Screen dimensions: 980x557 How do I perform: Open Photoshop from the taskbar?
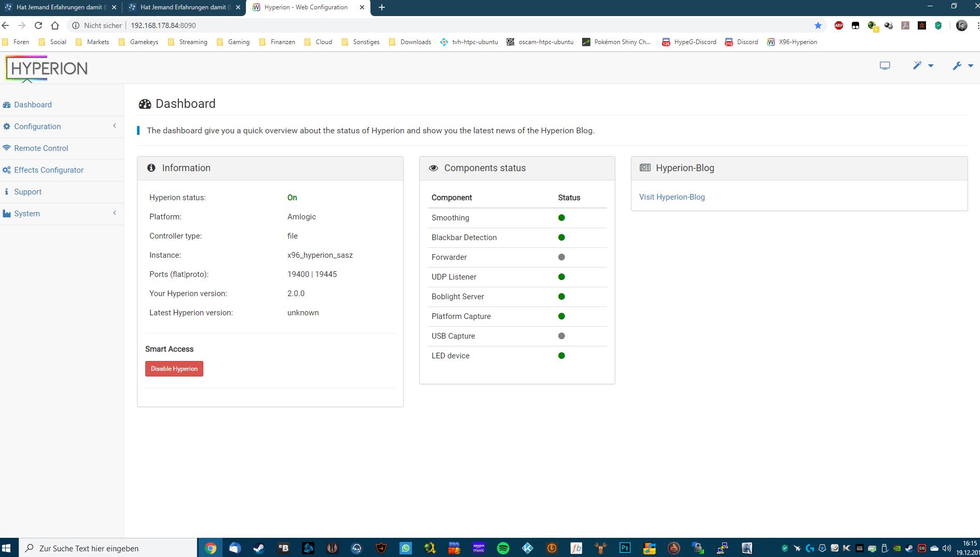[x=625, y=548]
